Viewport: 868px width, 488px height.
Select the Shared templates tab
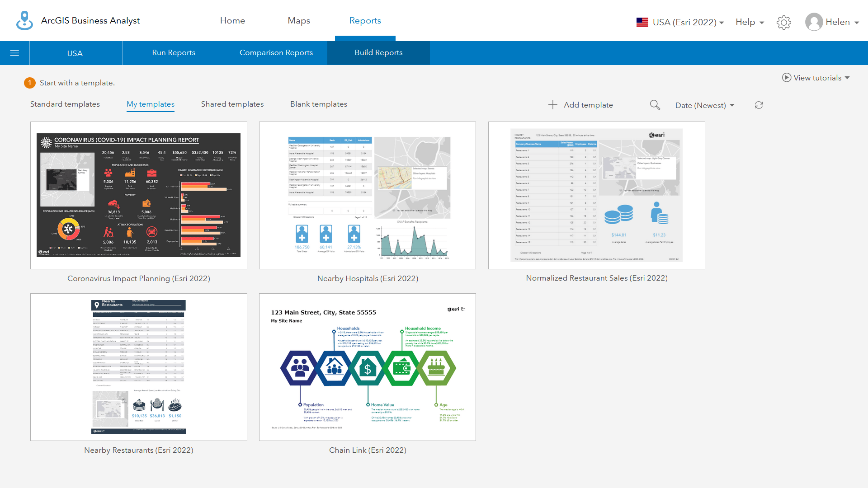[232, 104]
